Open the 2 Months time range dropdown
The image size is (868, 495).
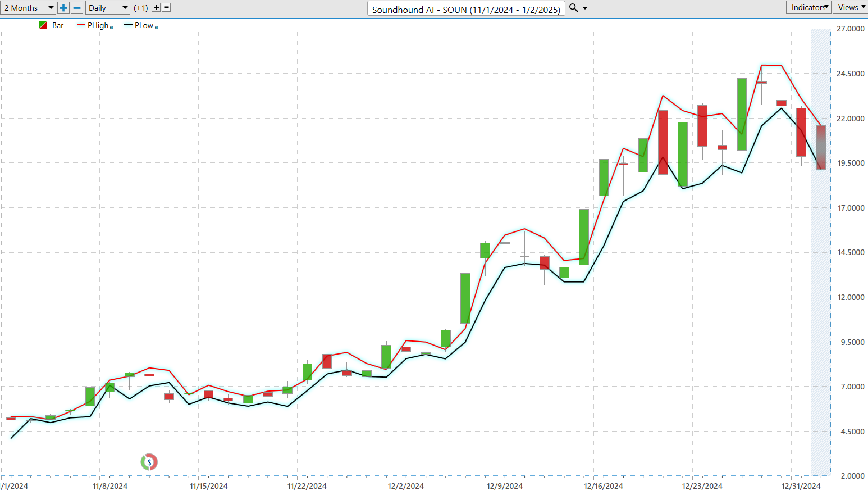click(x=28, y=8)
